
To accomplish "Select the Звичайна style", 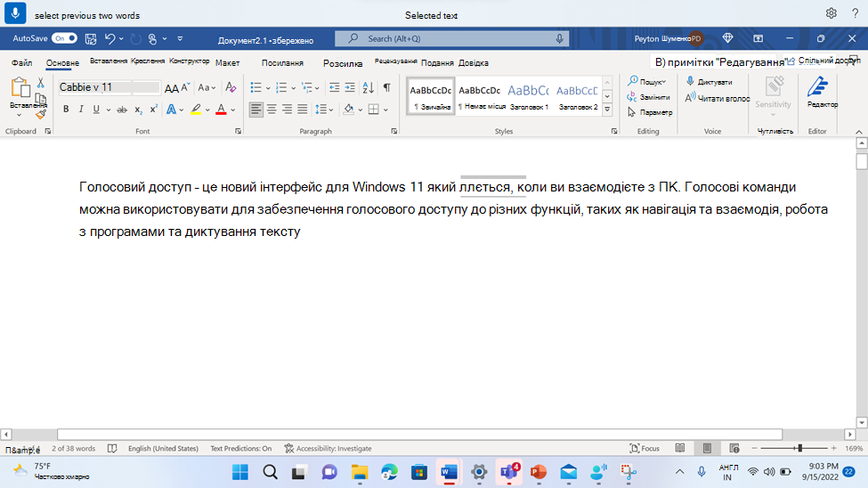I will (x=431, y=96).
